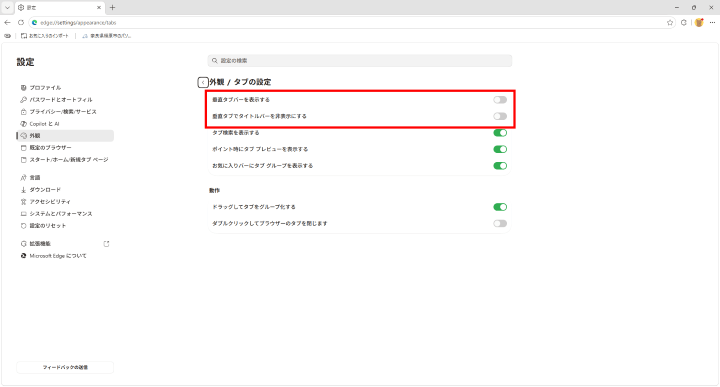Open Microsoft Edge について page

coord(65,256)
